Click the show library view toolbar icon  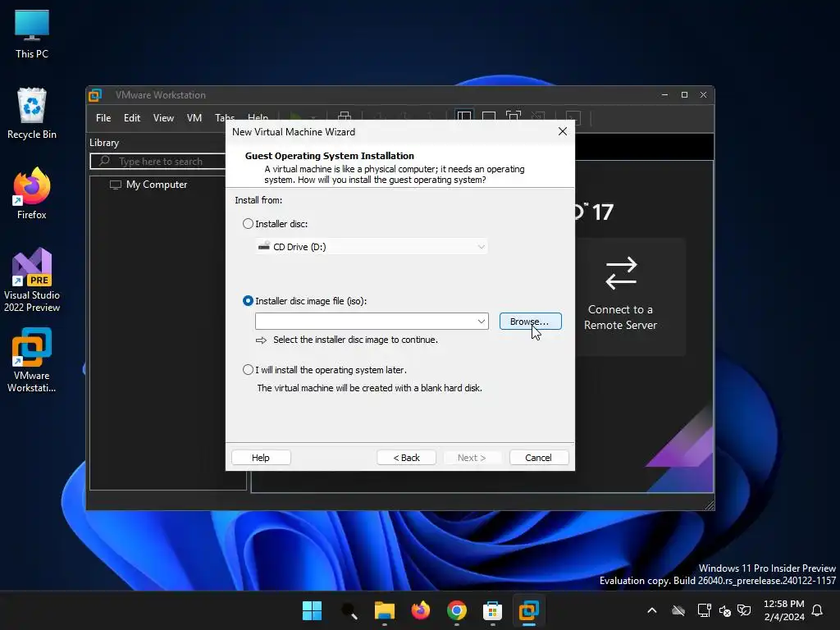[x=464, y=116]
